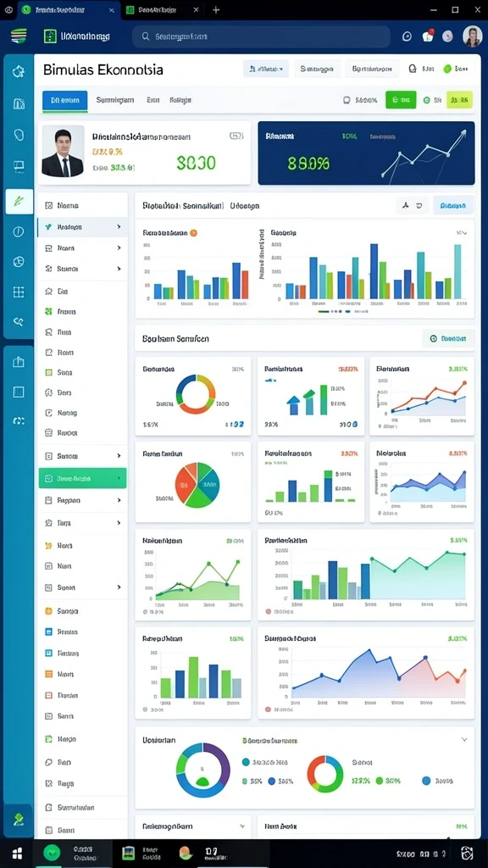Viewport: 488px width, 868px height.
Task: Switch to the second browser tab
Action: coord(162,10)
